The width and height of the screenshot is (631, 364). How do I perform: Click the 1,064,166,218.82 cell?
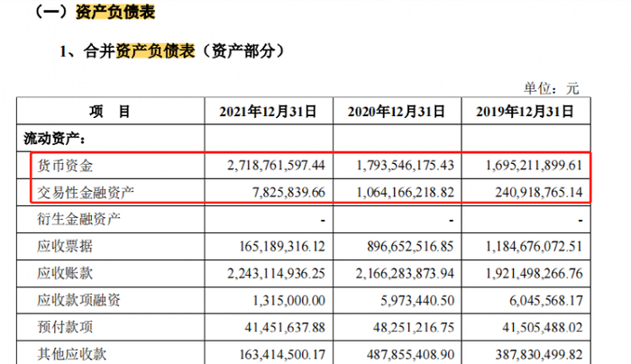[406, 192]
